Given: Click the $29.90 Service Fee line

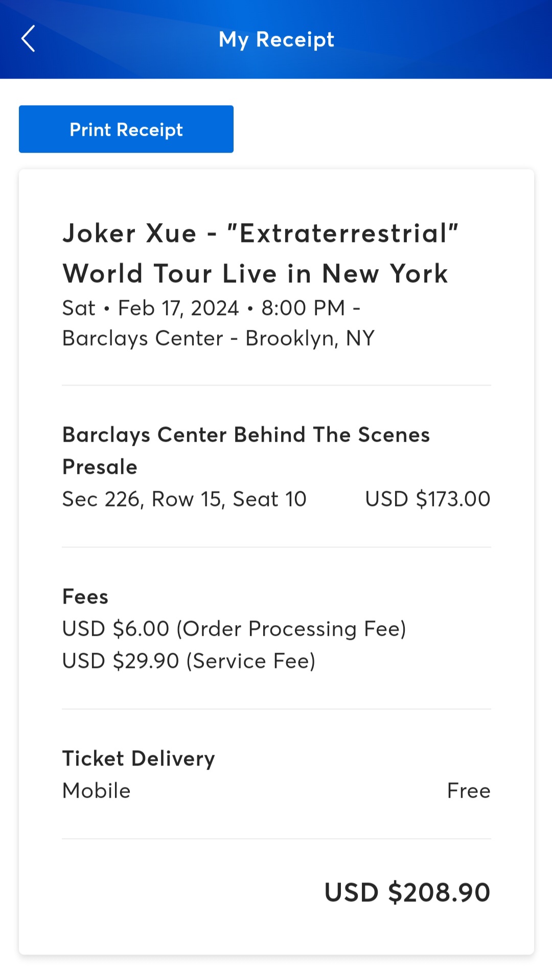Looking at the screenshot, I should click(x=189, y=661).
